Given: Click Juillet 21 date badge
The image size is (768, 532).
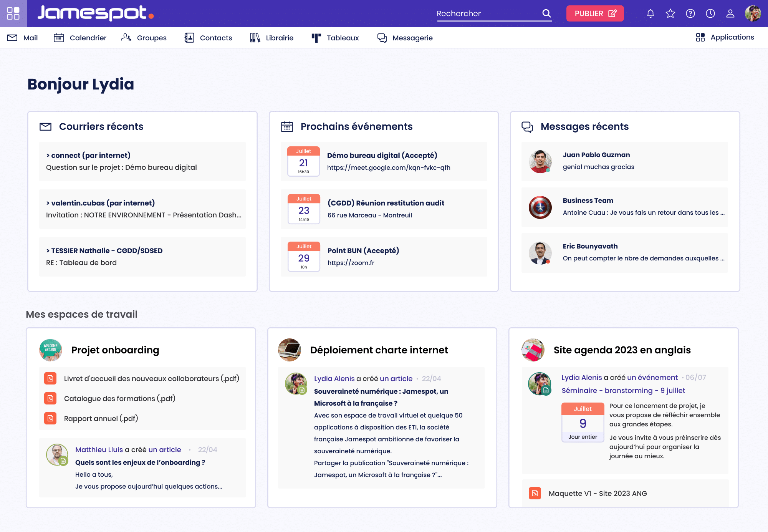Looking at the screenshot, I should tap(303, 161).
